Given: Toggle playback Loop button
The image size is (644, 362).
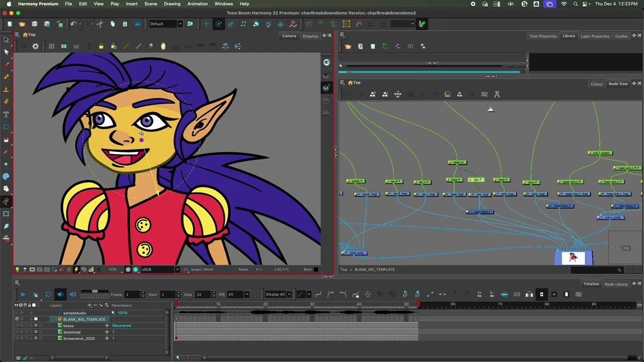Looking at the screenshot, I should click(48, 294).
